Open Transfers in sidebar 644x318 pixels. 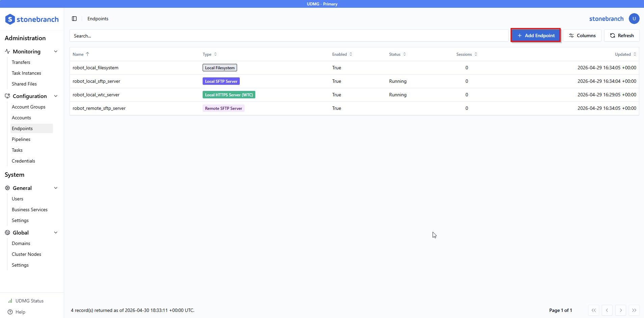tap(21, 62)
